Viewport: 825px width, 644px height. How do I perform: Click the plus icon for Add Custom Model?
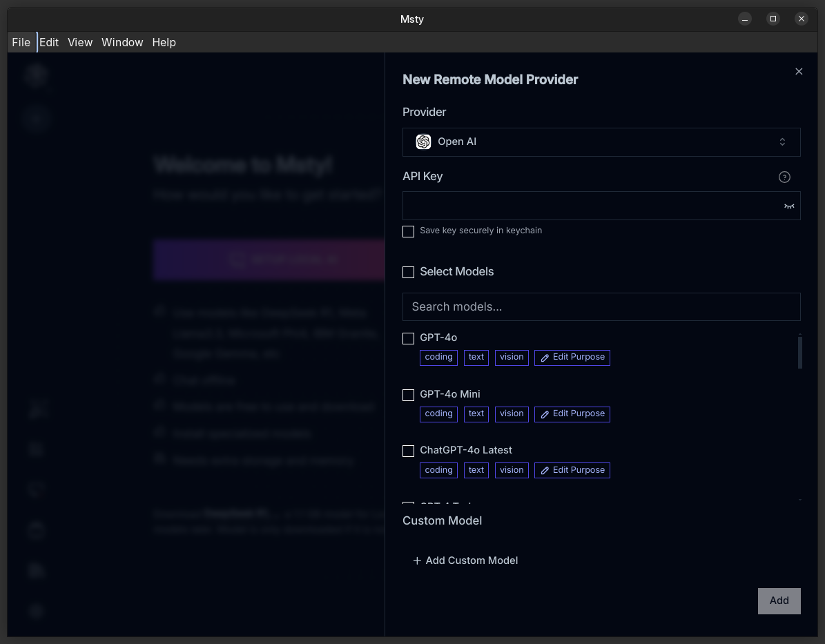417,560
